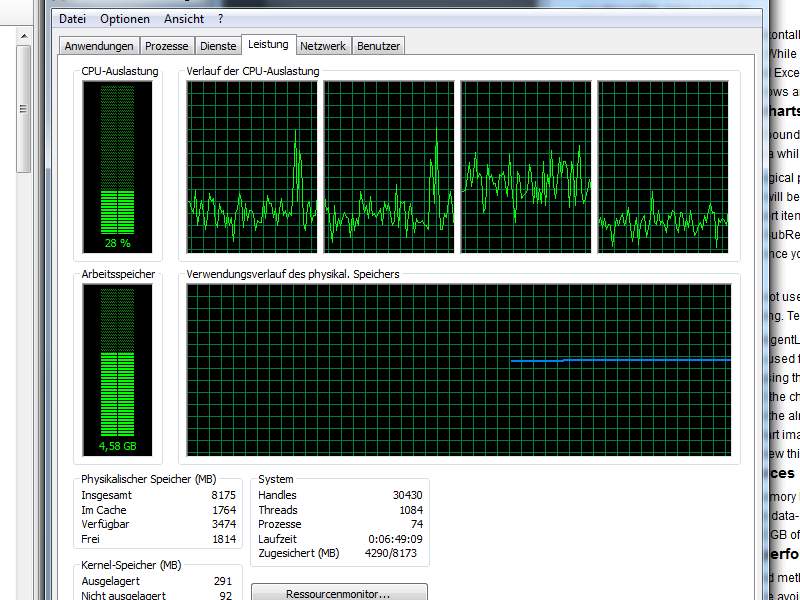Switch to the Benutzer tab

point(378,46)
